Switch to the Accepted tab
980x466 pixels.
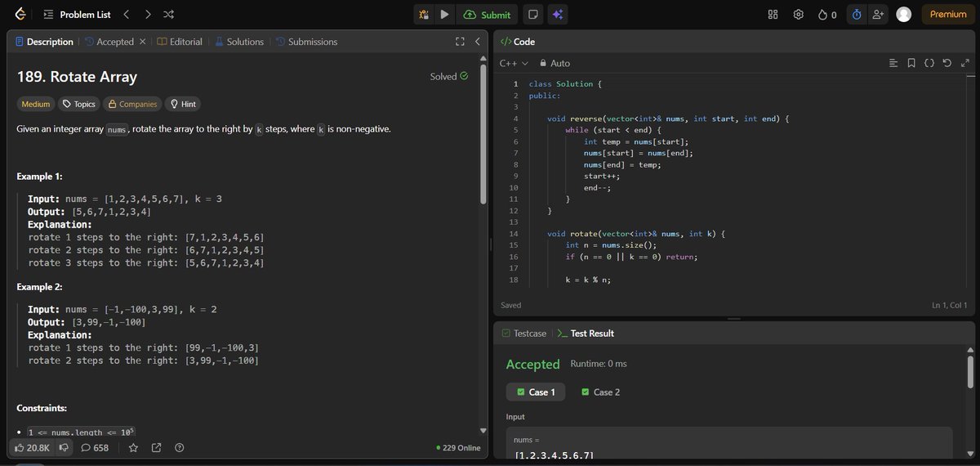(x=109, y=42)
